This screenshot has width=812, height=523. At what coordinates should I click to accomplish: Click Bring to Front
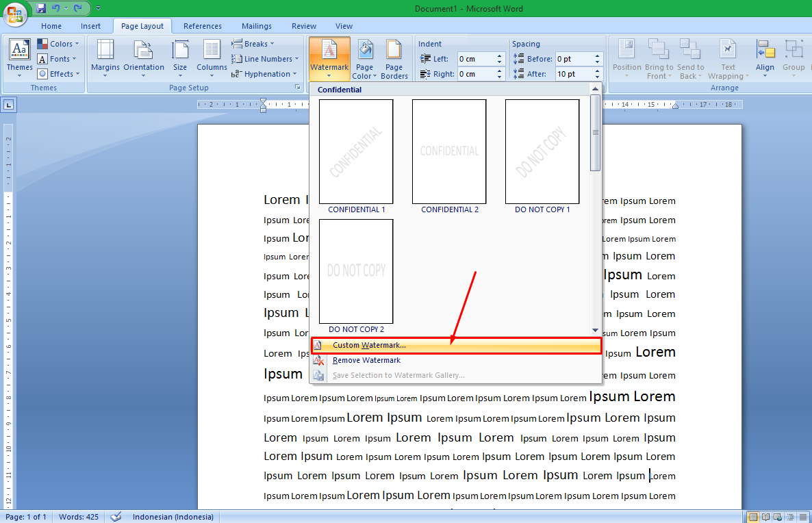(x=659, y=59)
